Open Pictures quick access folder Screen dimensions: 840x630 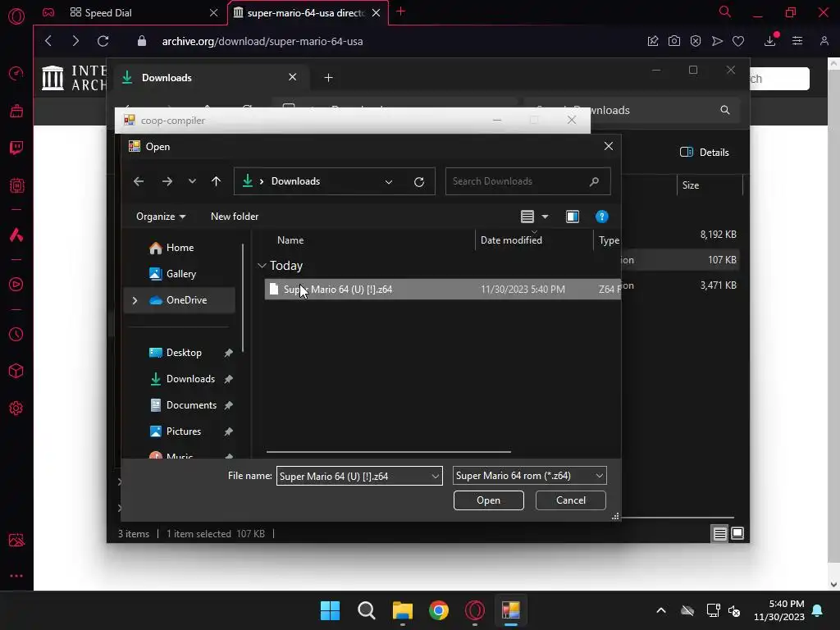pyautogui.click(x=183, y=431)
